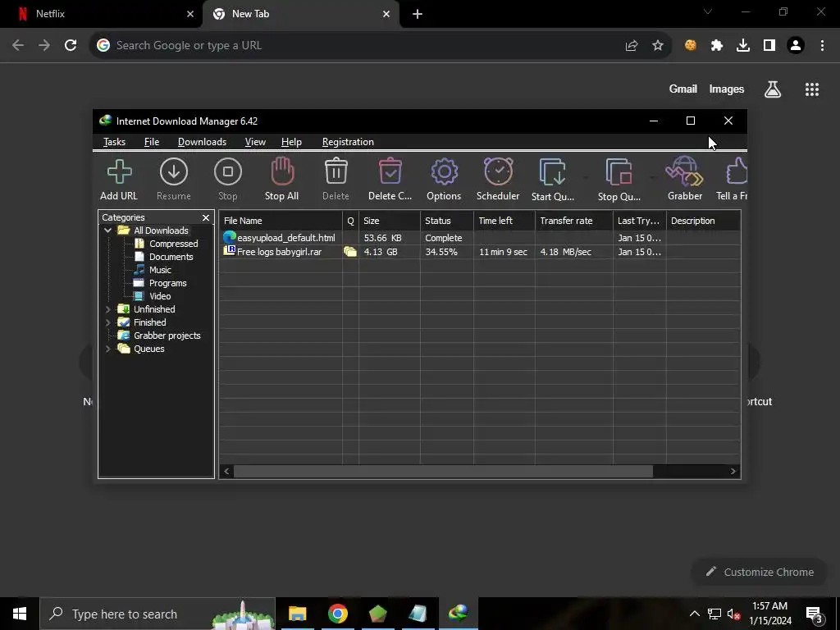Select the Video category
Viewport: 840px width, 630px height.
(x=160, y=296)
